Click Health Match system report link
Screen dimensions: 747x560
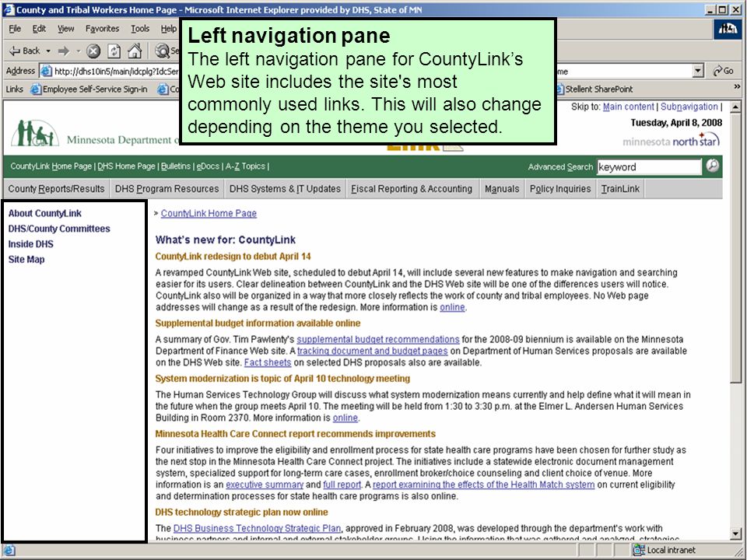[483, 485]
